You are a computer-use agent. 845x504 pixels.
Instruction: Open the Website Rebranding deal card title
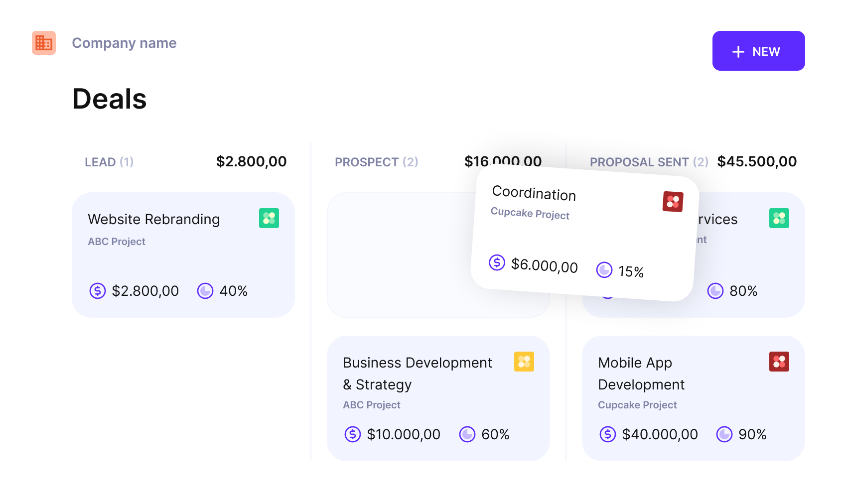[154, 219]
